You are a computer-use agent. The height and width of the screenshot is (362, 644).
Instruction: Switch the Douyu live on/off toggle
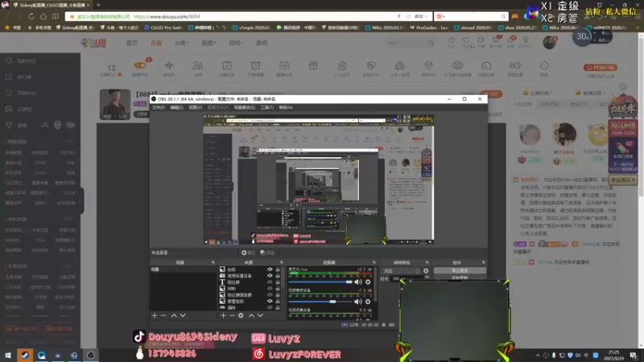pos(140,65)
